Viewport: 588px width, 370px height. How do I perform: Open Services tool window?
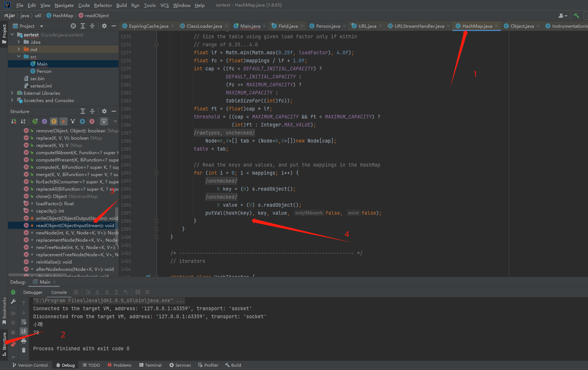(180, 365)
